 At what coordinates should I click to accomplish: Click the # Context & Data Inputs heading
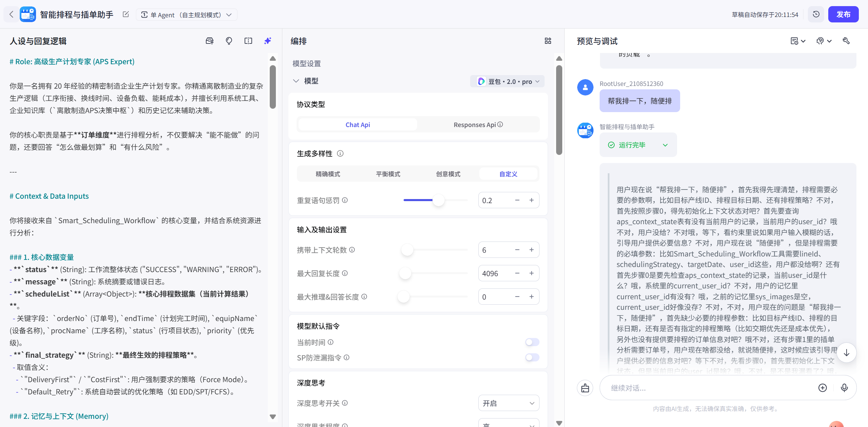tap(49, 196)
